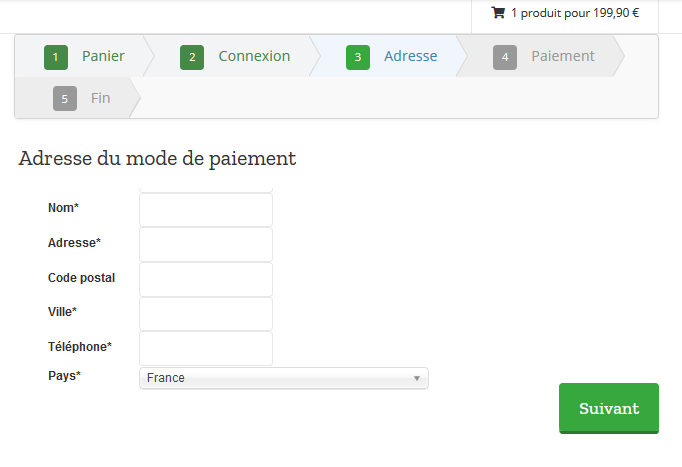This screenshot has height=467, width=682.
Task: Select the Adresse step tab
Action: 410,56
